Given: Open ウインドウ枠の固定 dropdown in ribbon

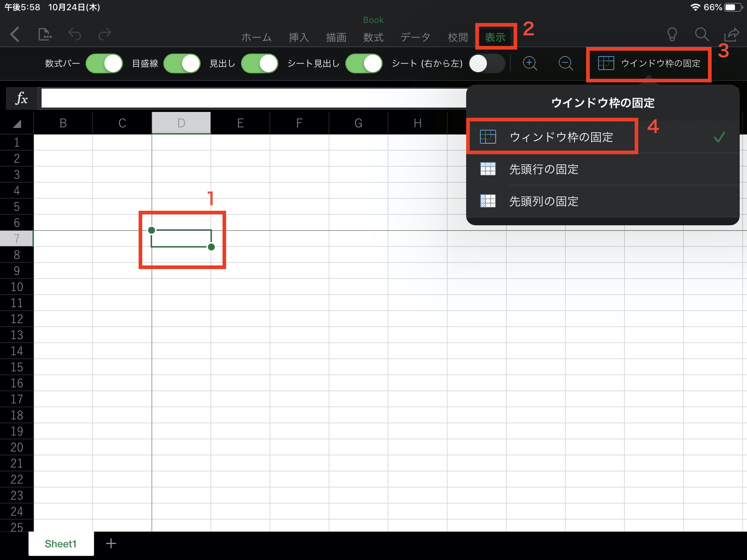Looking at the screenshot, I should click(649, 64).
